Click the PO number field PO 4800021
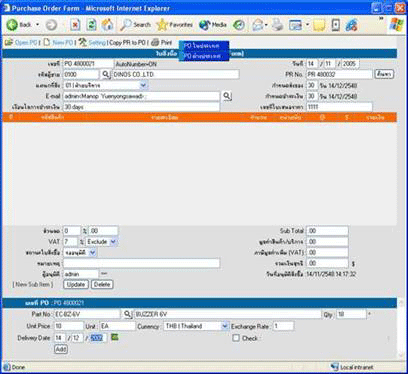 click(x=88, y=64)
